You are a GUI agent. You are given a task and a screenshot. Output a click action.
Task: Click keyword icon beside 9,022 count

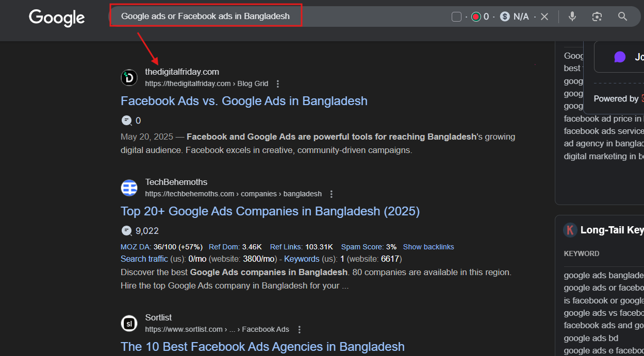coord(126,231)
